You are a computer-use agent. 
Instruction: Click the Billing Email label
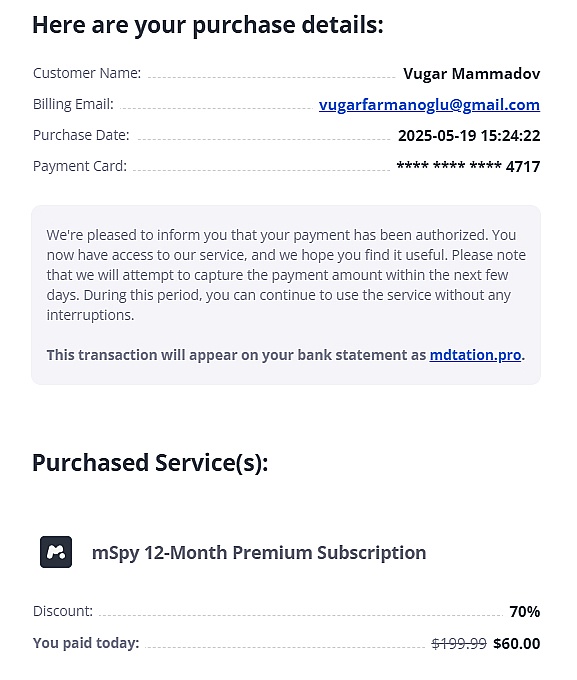tap(73, 104)
